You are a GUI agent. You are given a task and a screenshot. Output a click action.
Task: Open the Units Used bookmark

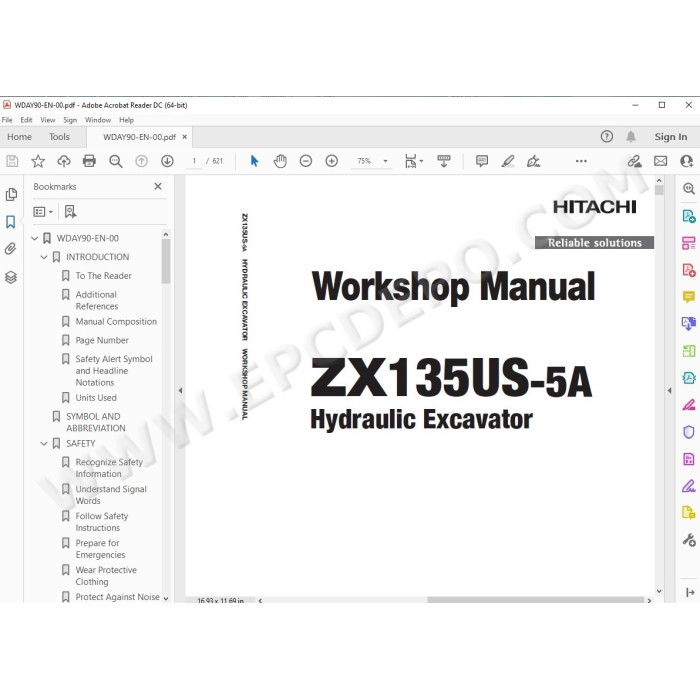pos(96,398)
